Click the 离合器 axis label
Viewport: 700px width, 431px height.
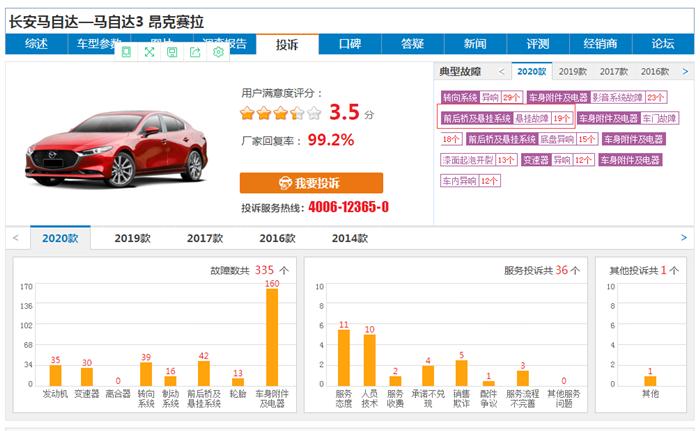[x=118, y=394]
